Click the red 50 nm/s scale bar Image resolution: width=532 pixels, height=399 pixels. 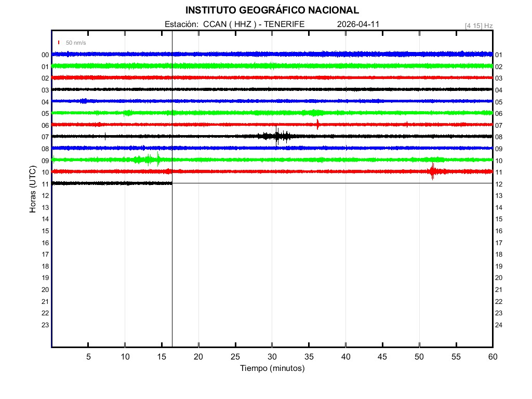[x=59, y=42]
